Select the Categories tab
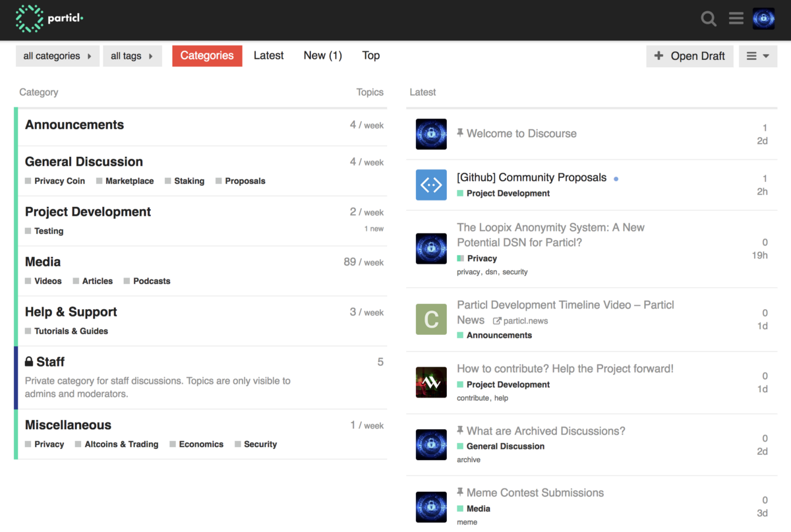The height and width of the screenshot is (532, 791). (207, 56)
